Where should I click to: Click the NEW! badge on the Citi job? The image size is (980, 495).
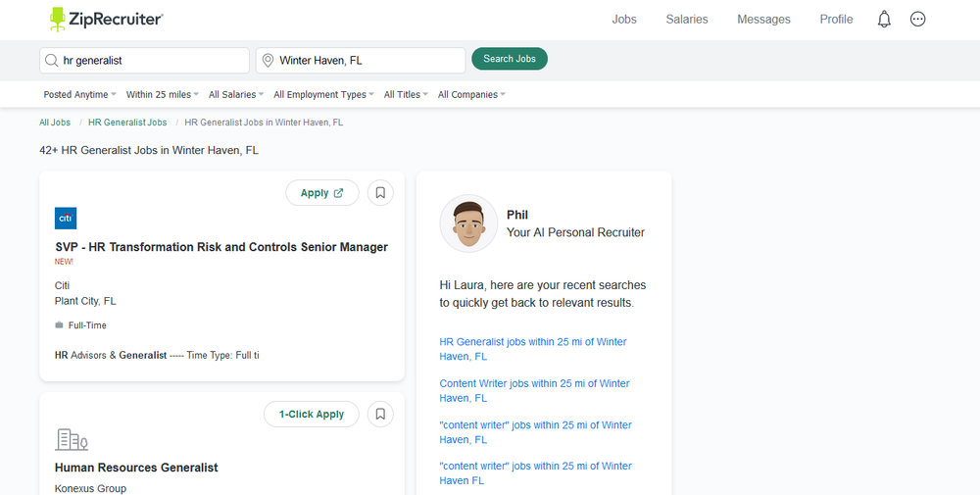pyautogui.click(x=64, y=262)
